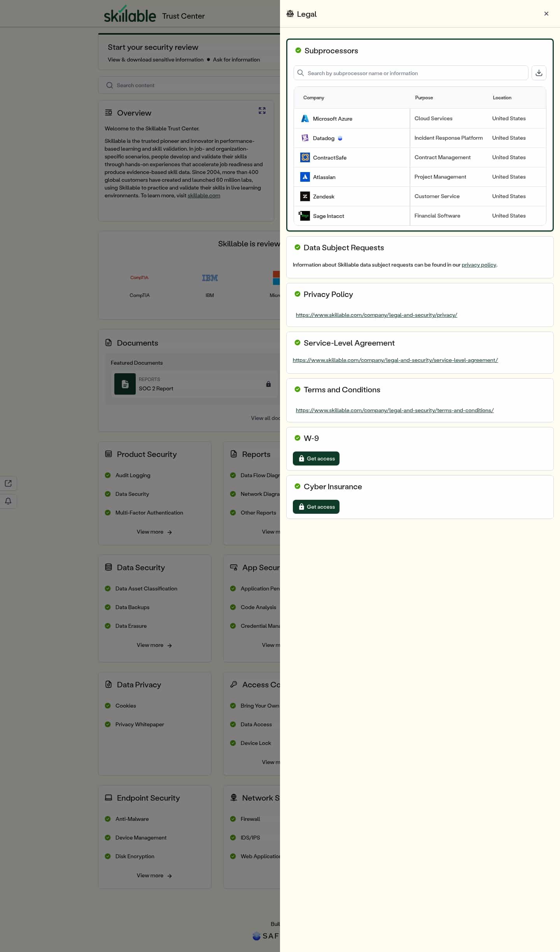The width and height of the screenshot is (560, 952).
Task: Open Audit Logging item
Action: coord(133,475)
